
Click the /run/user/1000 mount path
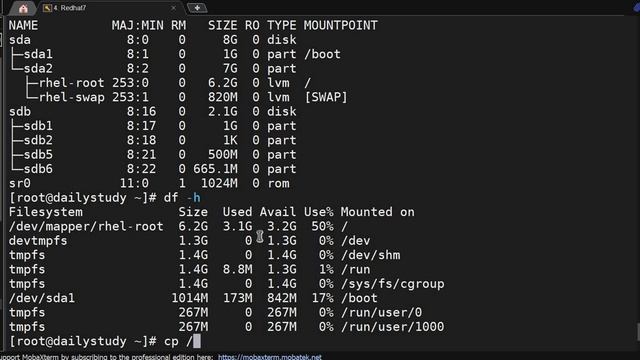tap(393, 327)
